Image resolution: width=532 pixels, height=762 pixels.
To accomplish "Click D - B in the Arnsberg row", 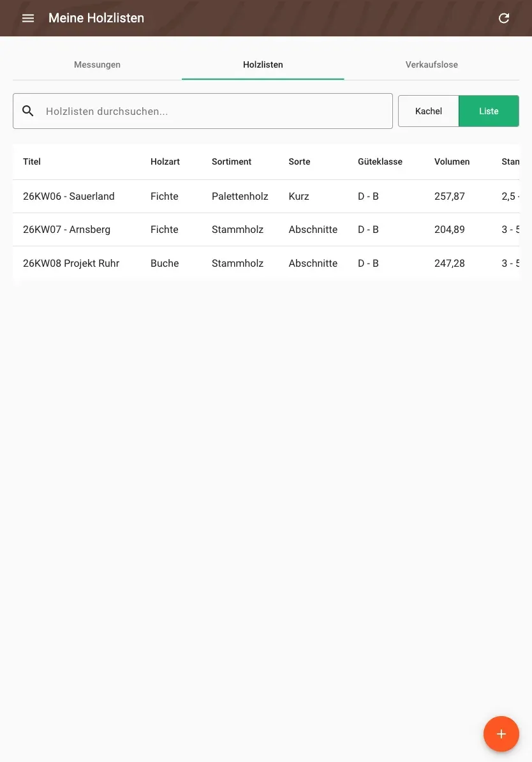I will tap(368, 229).
